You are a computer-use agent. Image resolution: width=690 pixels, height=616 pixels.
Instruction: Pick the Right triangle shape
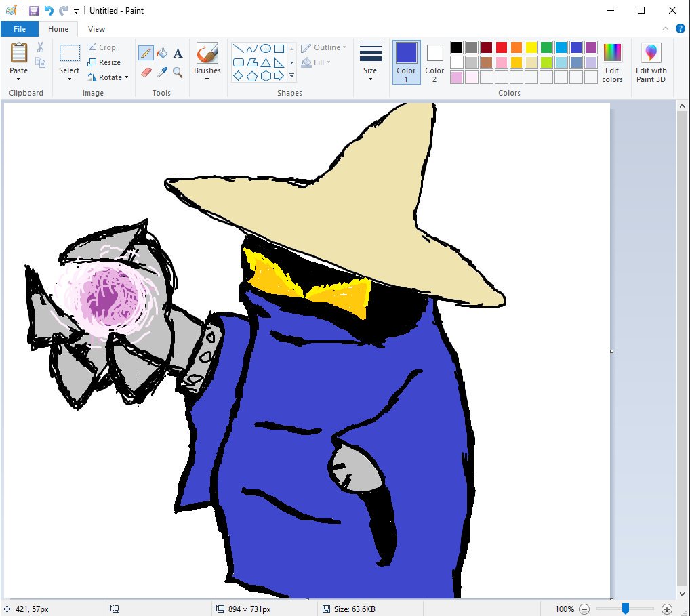(279, 62)
